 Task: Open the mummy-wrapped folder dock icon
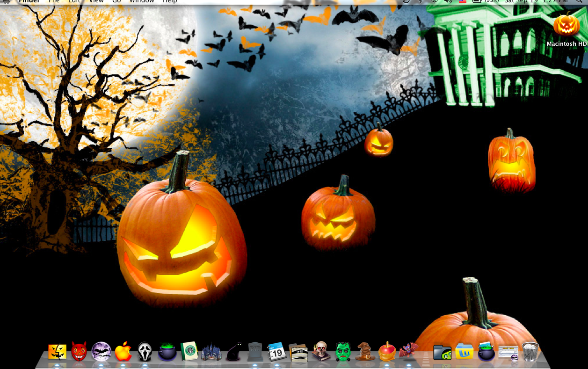[298, 352]
